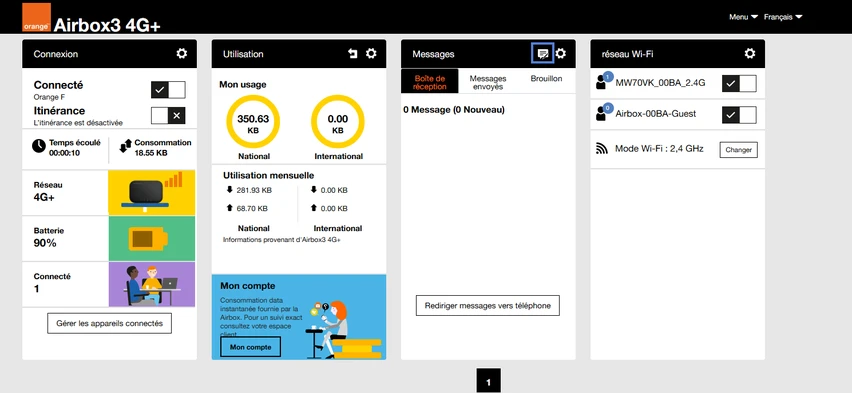Click Changer Wi-Fi mode button
Image resolution: width=852 pixels, height=393 pixels.
[738, 150]
